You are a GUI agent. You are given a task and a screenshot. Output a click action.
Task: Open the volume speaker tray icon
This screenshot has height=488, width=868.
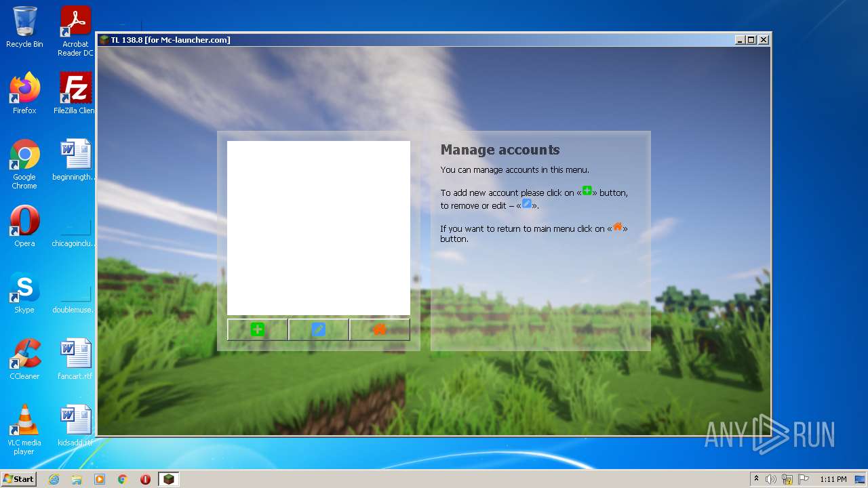click(771, 479)
